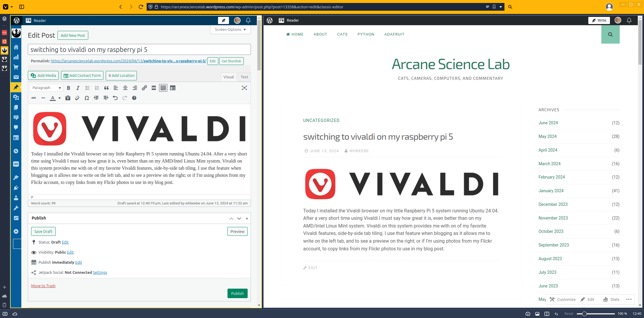Open the ABOUT menu item
This screenshot has width=644, height=318.
point(320,34)
